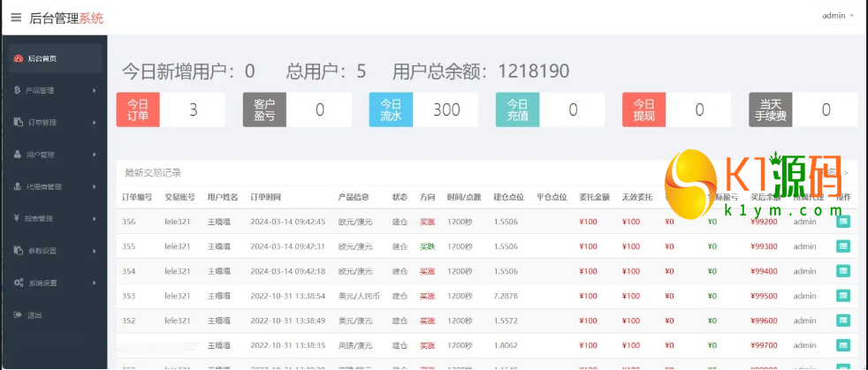
Task: Click the 订单时间 column header
Action: click(x=265, y=197)
